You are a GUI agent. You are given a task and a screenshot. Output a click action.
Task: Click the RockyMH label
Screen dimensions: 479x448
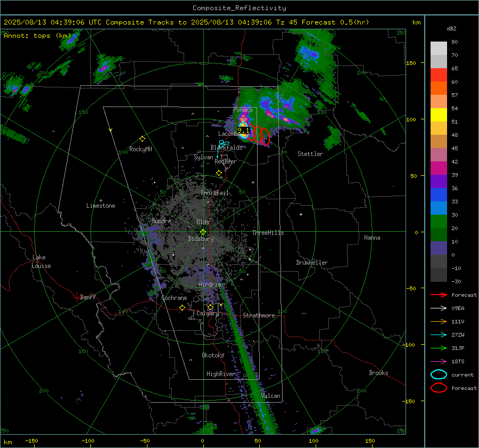[141, 149]
